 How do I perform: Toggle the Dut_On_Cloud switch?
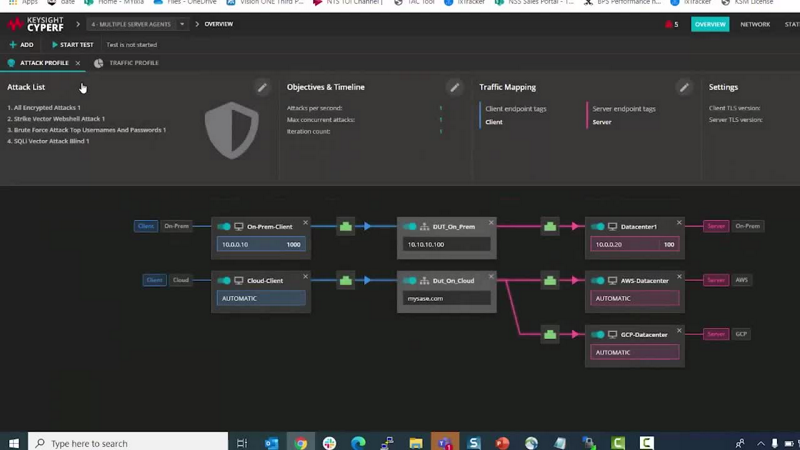[x=410, y=281]
